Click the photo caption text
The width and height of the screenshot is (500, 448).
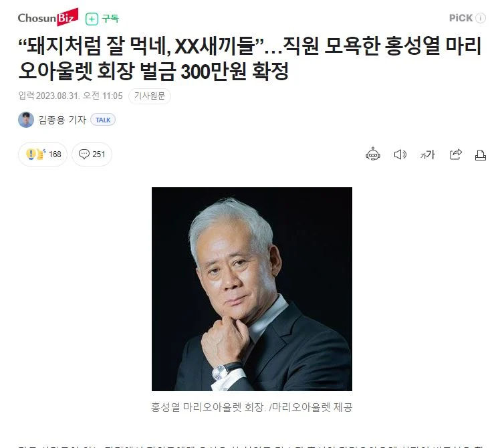tap(251, 407)
